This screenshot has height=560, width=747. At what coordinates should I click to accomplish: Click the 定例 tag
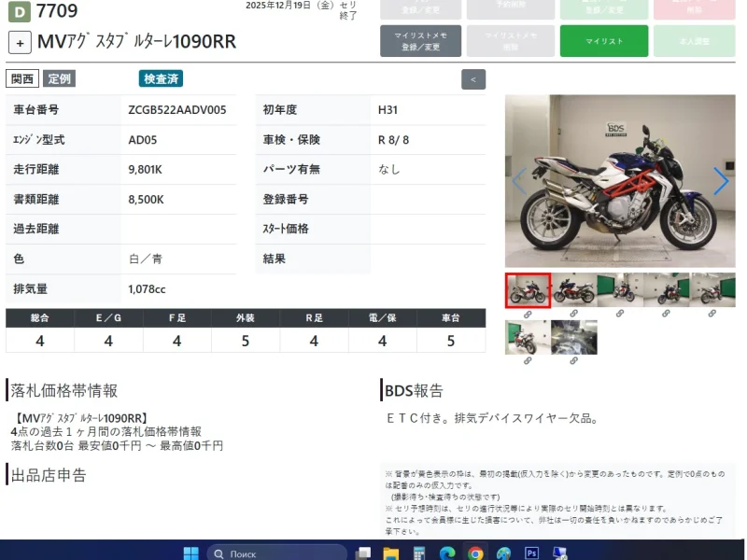coord(59,78)
